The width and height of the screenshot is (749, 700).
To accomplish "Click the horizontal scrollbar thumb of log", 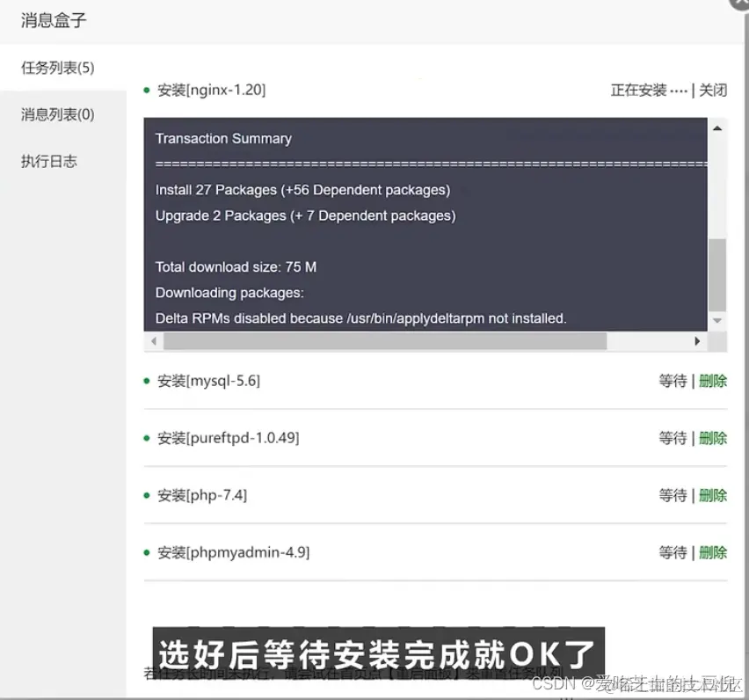I will point(385,341).
